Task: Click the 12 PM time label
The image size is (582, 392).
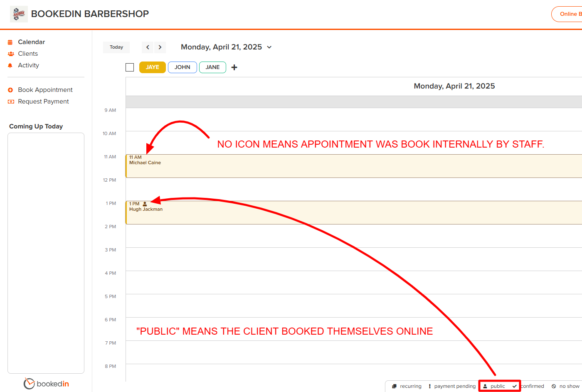Action: pyautogui.click(x=109, y=180)
